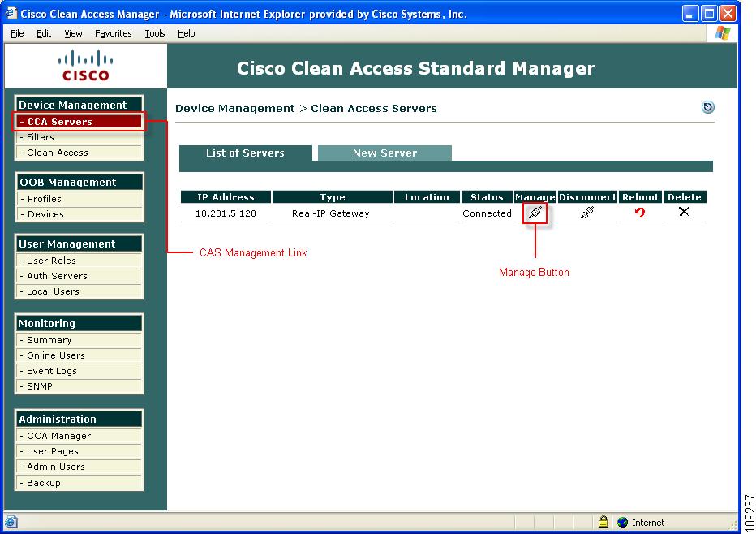Screen dimensions: 756x534
Task: Click the Location column header
Action: pos(427,197)
